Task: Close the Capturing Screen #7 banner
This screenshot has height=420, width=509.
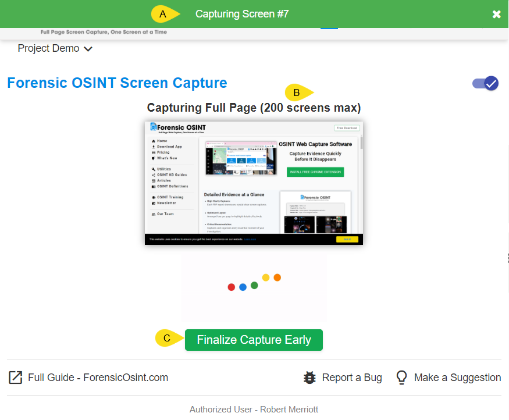Action: 496,15
